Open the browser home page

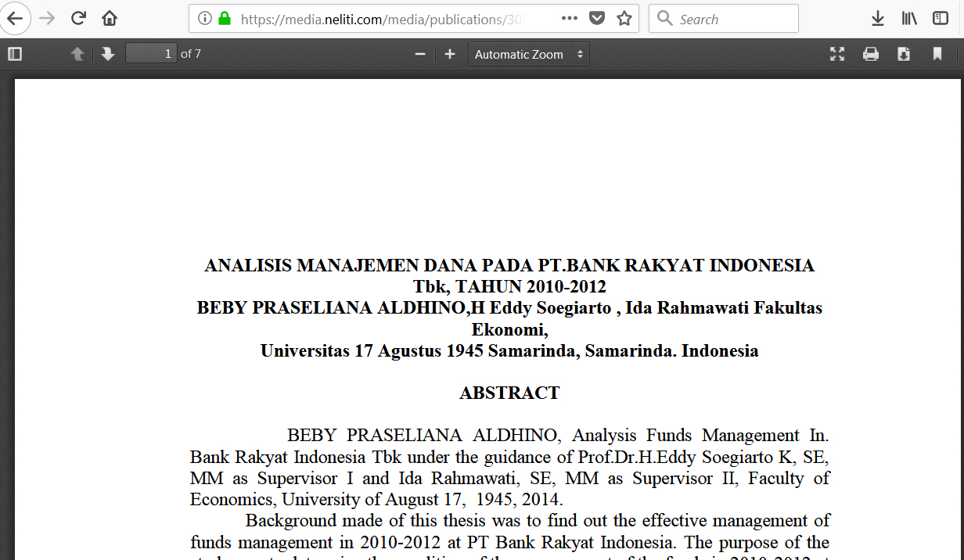[x=110, y=19]
